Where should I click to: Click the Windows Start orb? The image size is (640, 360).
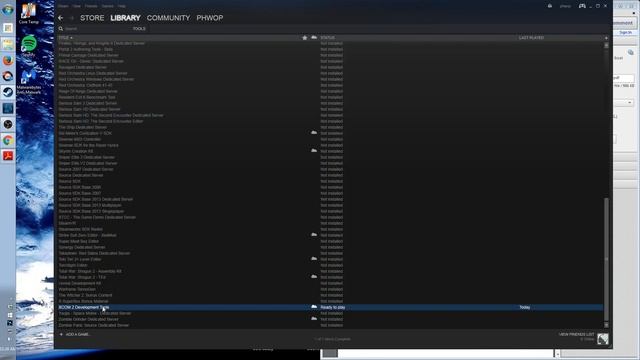tap(8, 10)
